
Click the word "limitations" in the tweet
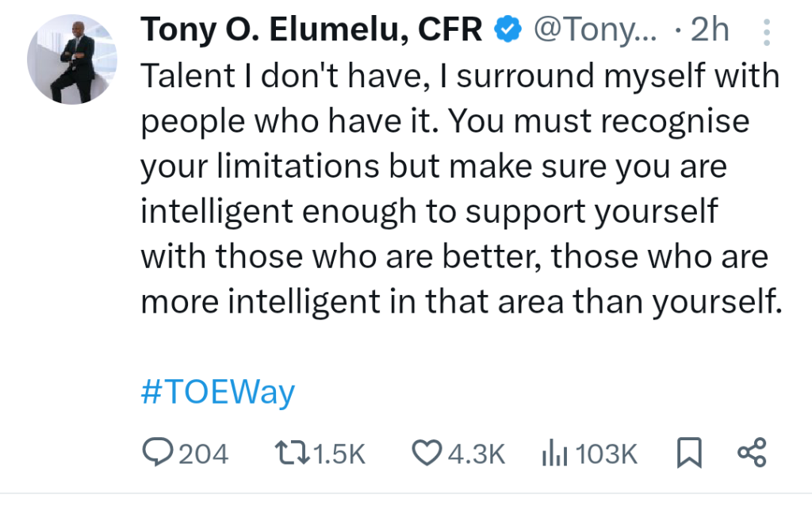click(300, 167)
